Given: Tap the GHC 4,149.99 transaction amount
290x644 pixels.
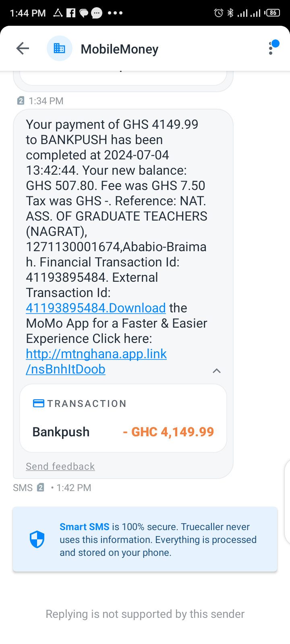Looking at the screenshot, I should click(x=168, y=432).
